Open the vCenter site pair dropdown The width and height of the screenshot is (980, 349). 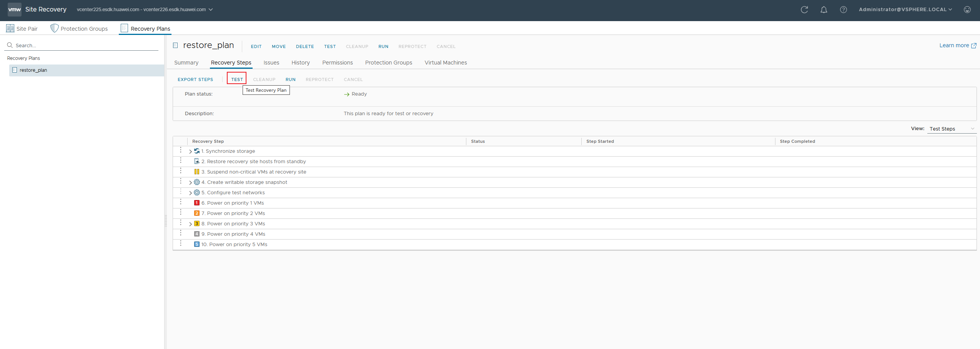(145, 10)
